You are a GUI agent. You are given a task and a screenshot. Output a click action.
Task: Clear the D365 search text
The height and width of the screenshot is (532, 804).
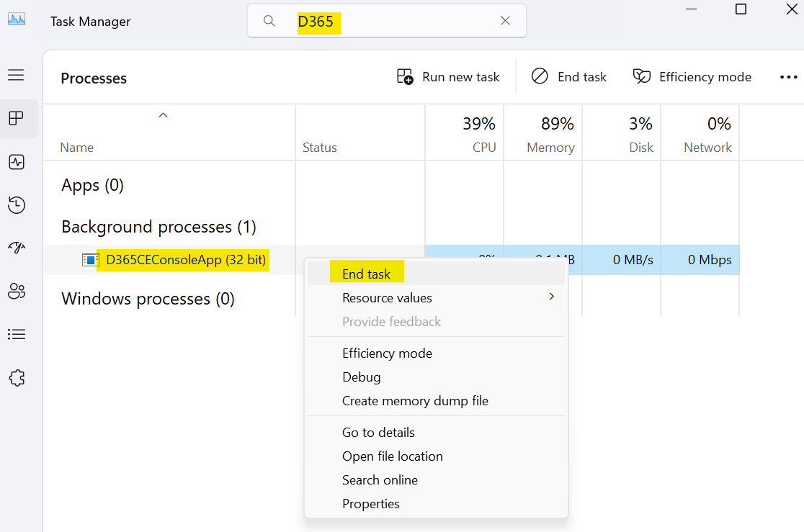(x=505, y=20)
